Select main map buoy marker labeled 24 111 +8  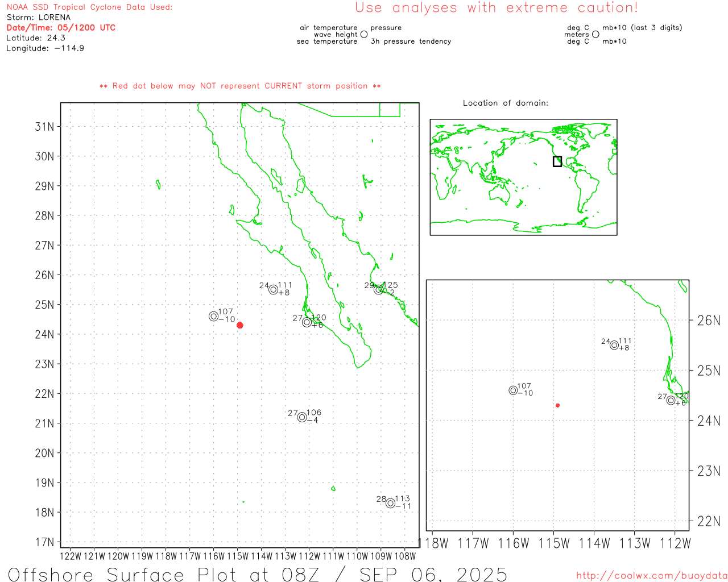(x=273, y=290)
